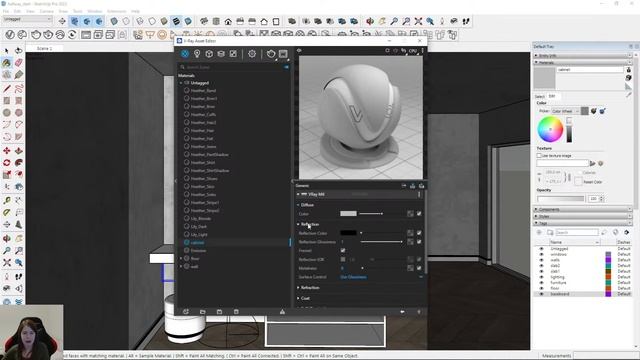640x360 pixels.
Task: Click the asset search box in editor
Action: [x=235, y=67]
